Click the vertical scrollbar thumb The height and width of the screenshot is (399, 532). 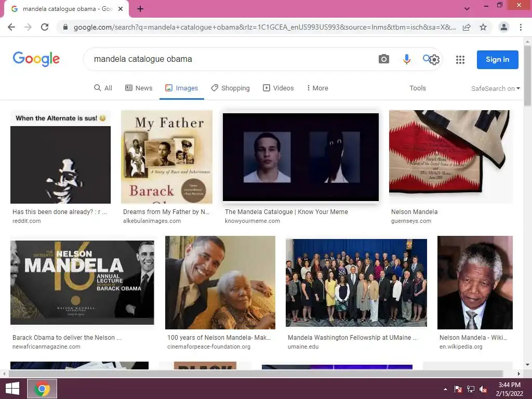click(x=527, y=76)
